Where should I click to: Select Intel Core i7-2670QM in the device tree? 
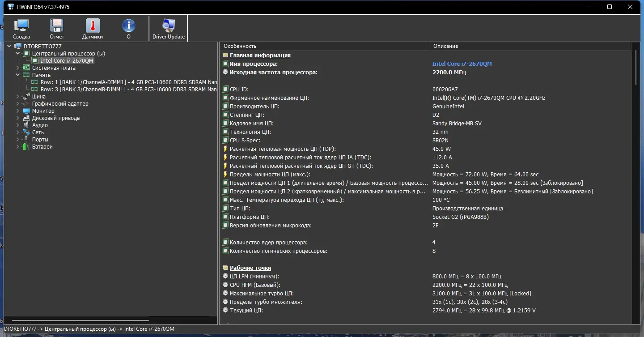[67, 60]
